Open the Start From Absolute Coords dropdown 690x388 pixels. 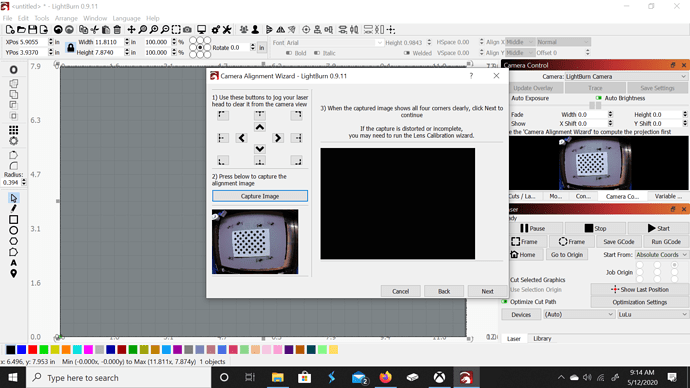[x=661, y=255]
